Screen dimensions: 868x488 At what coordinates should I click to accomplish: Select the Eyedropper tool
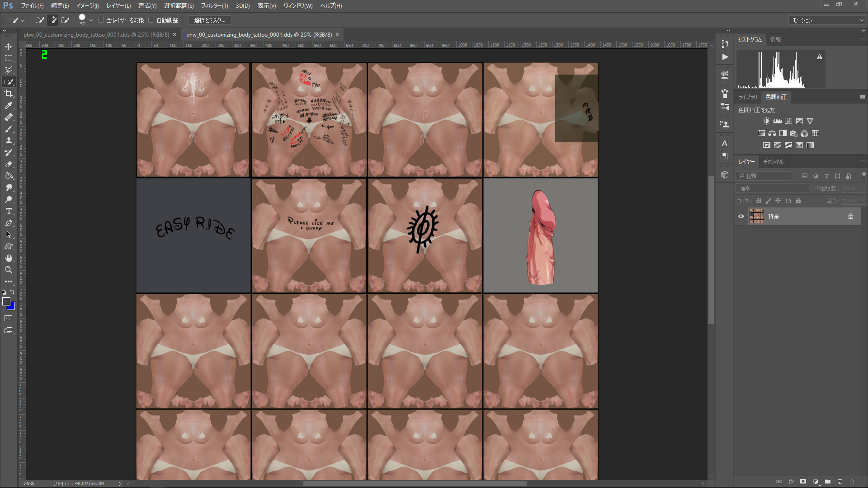(9, 105)
